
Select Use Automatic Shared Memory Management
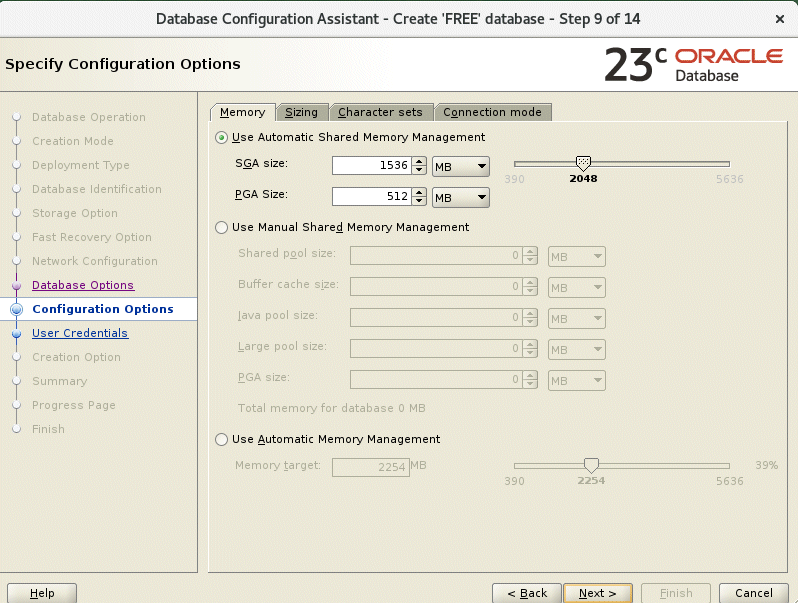coord(222,137)
